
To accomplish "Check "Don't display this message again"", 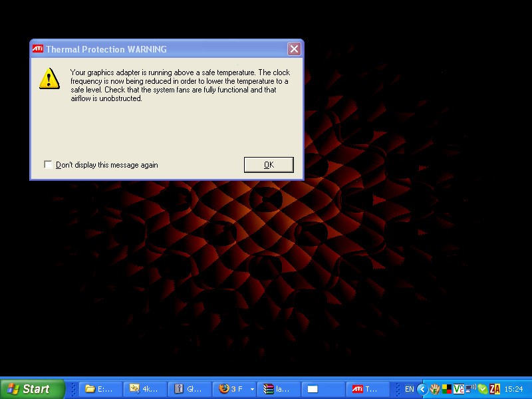I will 48,165.
